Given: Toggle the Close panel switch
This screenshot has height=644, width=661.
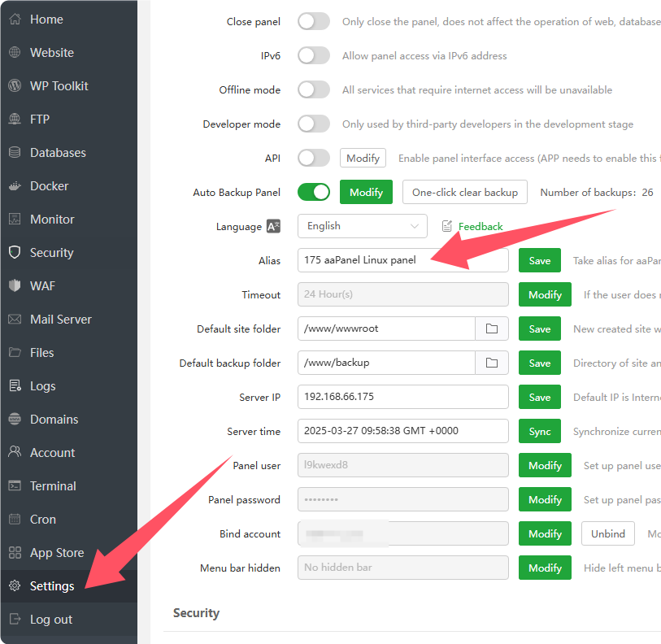Looking at the screenshot, I should pos(314,21).
